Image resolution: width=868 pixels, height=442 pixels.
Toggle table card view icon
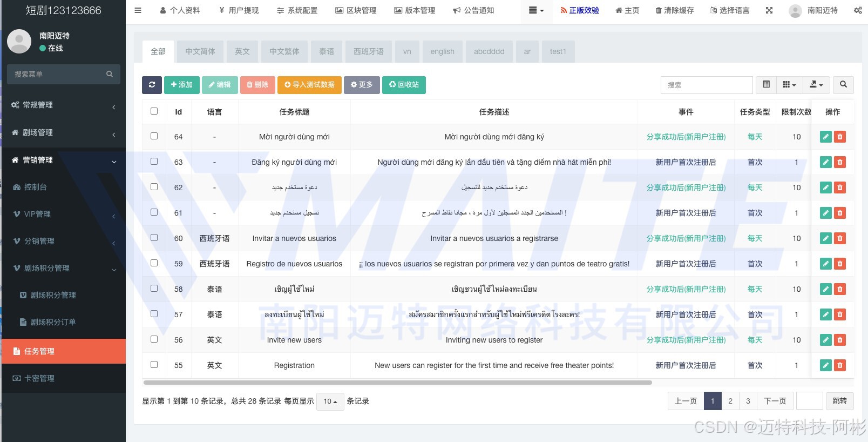click(x=766, y=85)
